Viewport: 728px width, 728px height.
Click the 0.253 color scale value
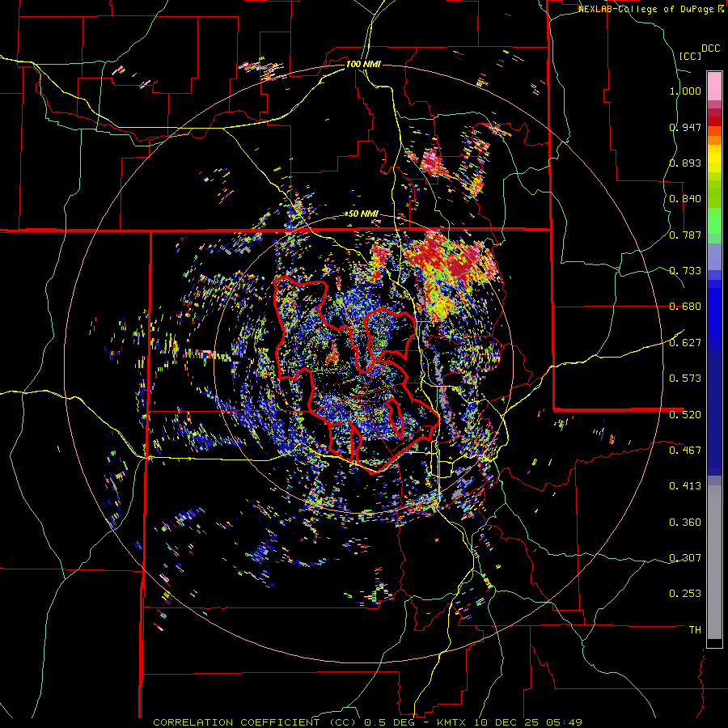click(x=685, y=594)
